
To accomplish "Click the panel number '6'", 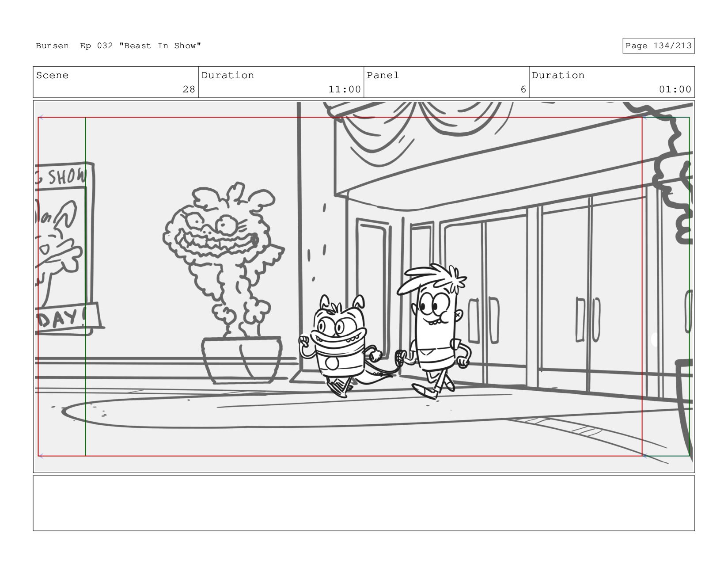I will click(523, 90).
